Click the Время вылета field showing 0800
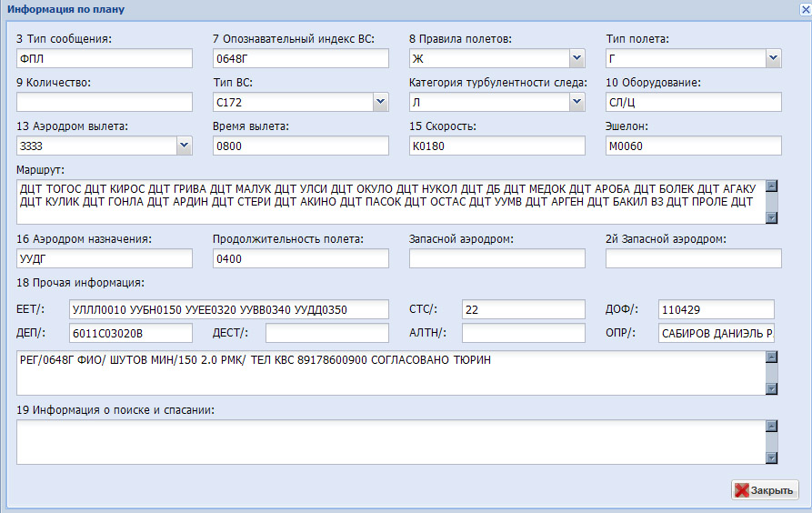Image resolution: width=812 pixels, height=513 pixels. click(300, 146)
